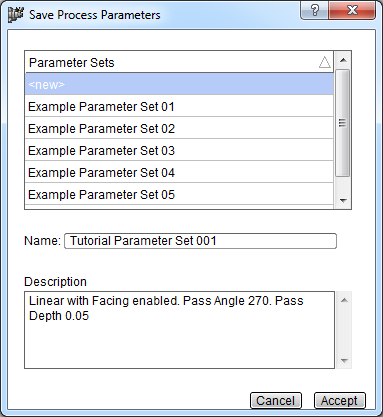
Task: Click the Parameter Sets column header
Action: [x=179, y=62]
